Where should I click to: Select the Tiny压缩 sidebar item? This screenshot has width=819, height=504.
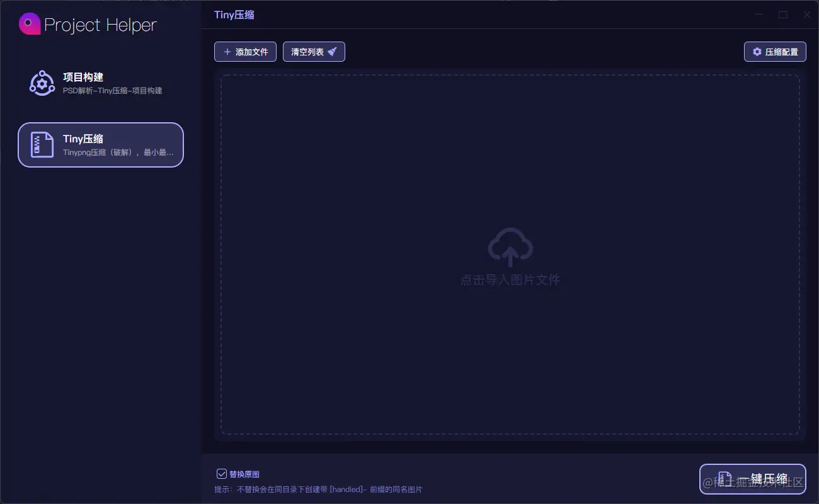click(101, 145)
